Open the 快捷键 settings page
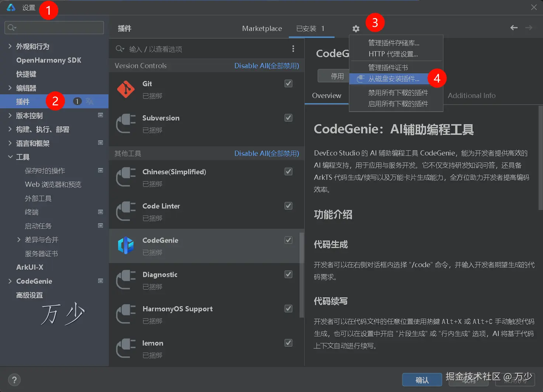The image size is (543, 392). [26, 74]
